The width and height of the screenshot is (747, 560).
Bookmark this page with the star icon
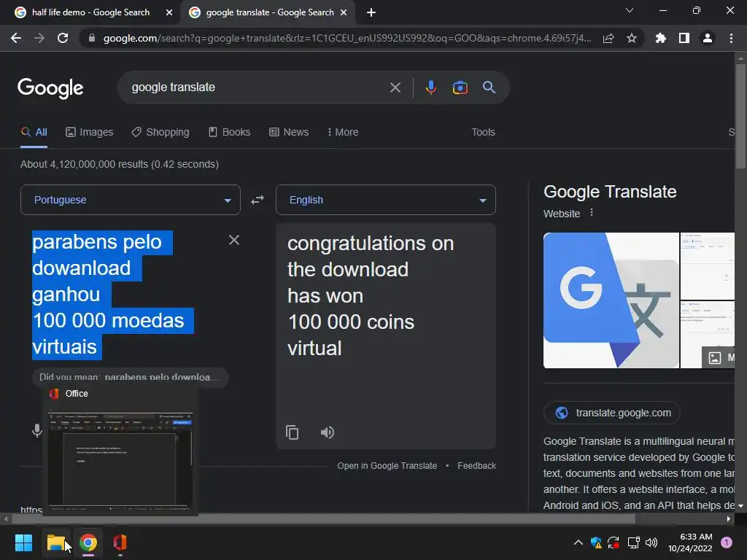[x=632, y=38]
